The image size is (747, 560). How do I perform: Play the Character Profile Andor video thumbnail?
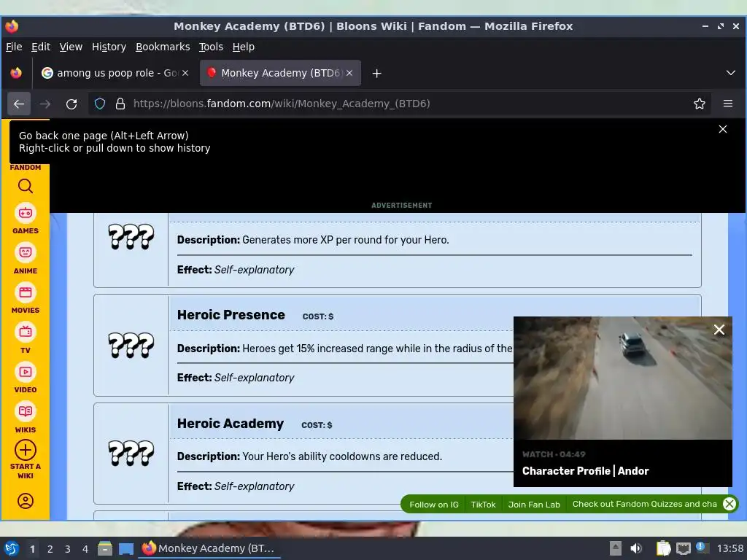623,378
